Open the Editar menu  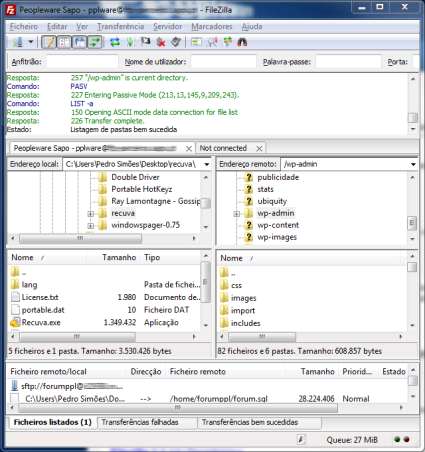(57, 26)
